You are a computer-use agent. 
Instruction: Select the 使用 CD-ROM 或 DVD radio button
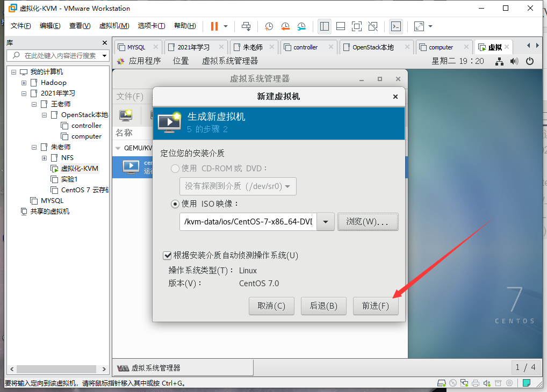(175, 169)
